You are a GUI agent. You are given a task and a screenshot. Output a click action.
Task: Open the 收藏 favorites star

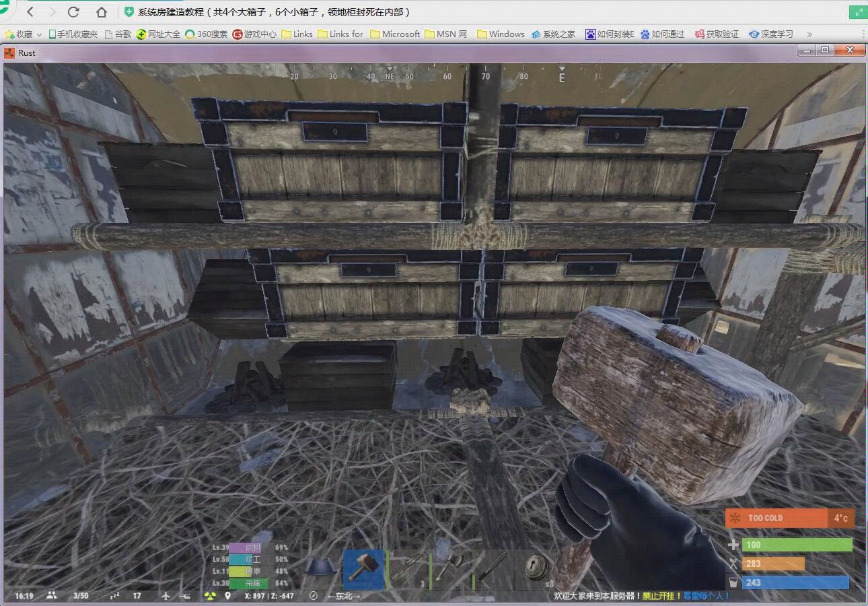[9, 34]
